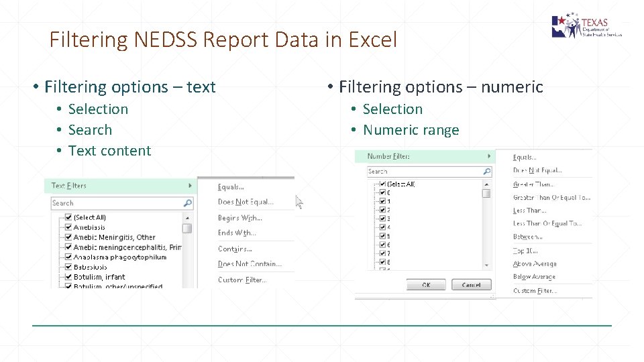Expand the Number Filters submenu arrow
The image size is (644, 362).
tap(489, 156)
